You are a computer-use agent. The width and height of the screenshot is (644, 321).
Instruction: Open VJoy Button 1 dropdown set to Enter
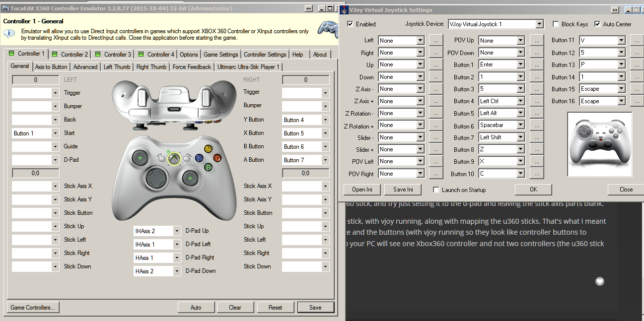521,64
